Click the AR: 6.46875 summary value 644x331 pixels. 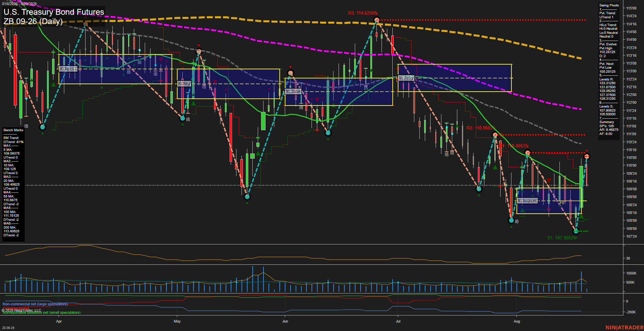[609, 130]
